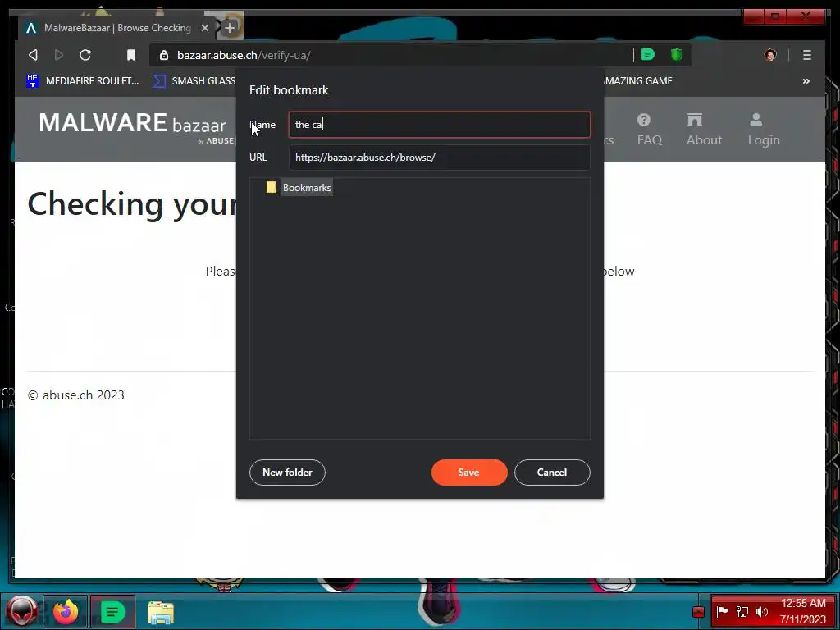Click the padlock site security icon
The image size is (840, 630).
pos(164,55)
